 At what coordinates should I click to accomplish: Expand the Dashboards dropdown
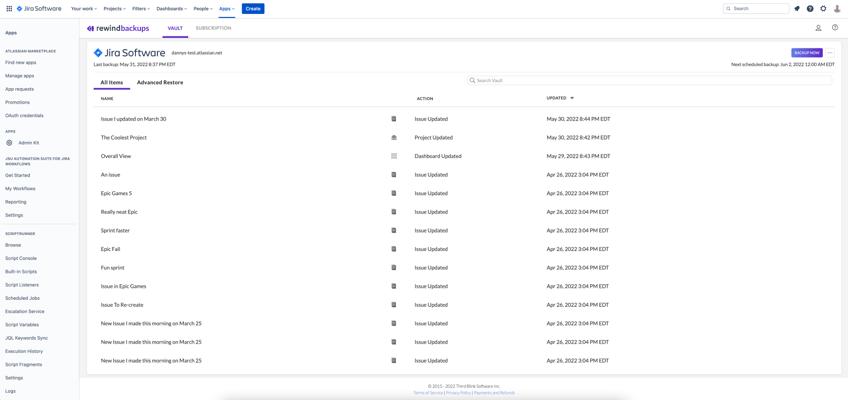(x=172, y=9)
